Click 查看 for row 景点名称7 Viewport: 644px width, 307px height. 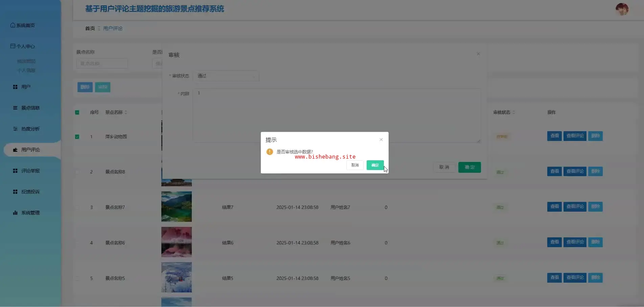coord(554,207)
